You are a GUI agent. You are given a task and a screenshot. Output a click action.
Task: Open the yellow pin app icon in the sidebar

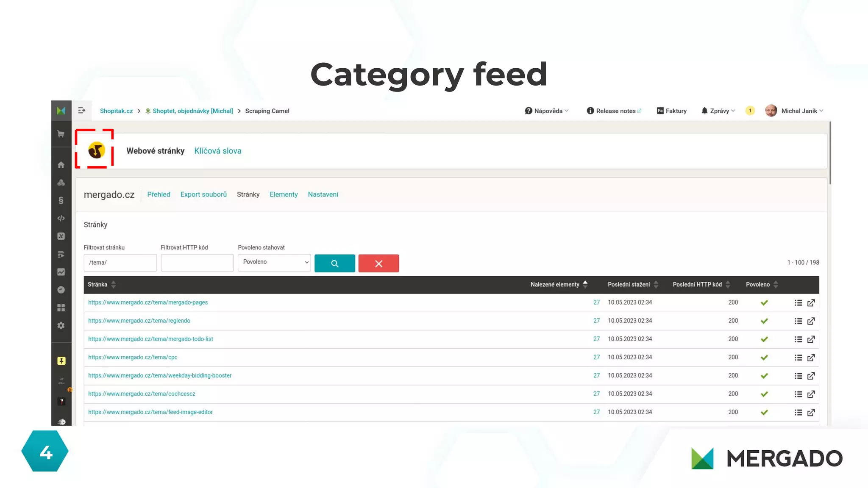point(61,361)
